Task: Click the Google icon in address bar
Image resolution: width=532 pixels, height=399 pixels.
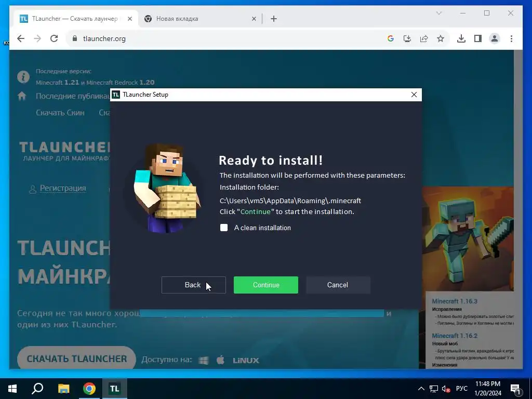Action: [391, 38]
